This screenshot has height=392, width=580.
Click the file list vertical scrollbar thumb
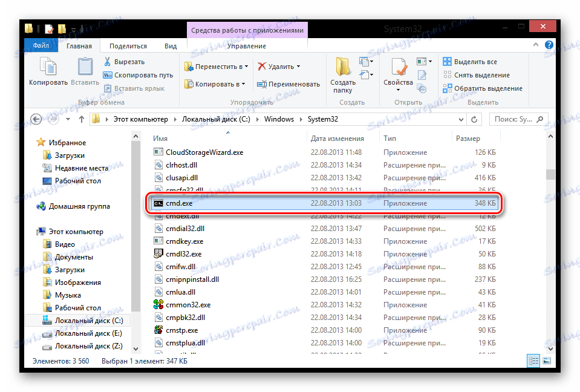550,174
